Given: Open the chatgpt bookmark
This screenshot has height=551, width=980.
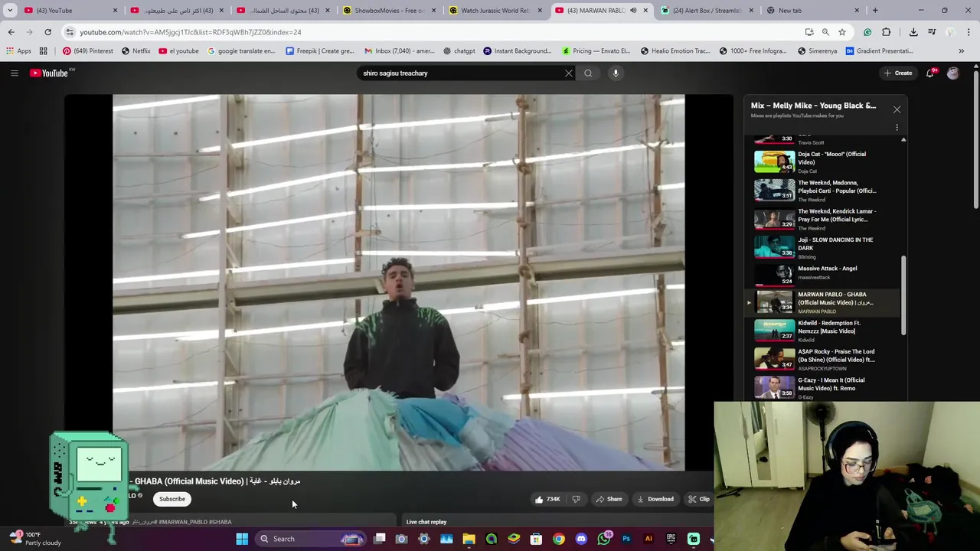Looking at the screenshot, I should pos(459,51).
